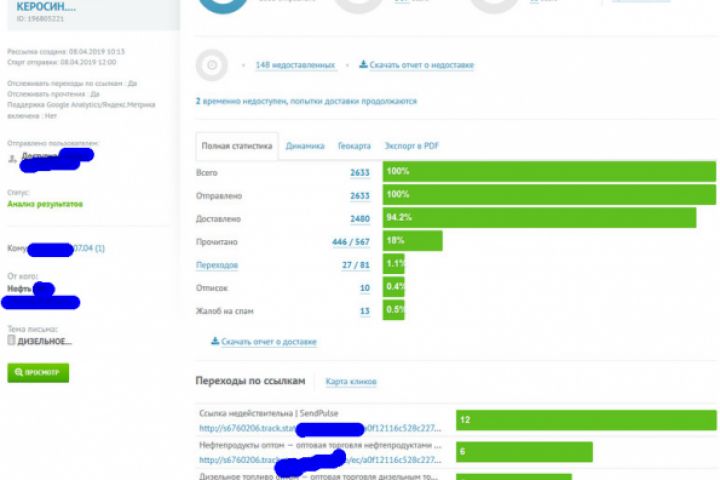Open the Карта кликов link
Screen dimensions: 720x480
pyautogui.click(x=351, y=381)
